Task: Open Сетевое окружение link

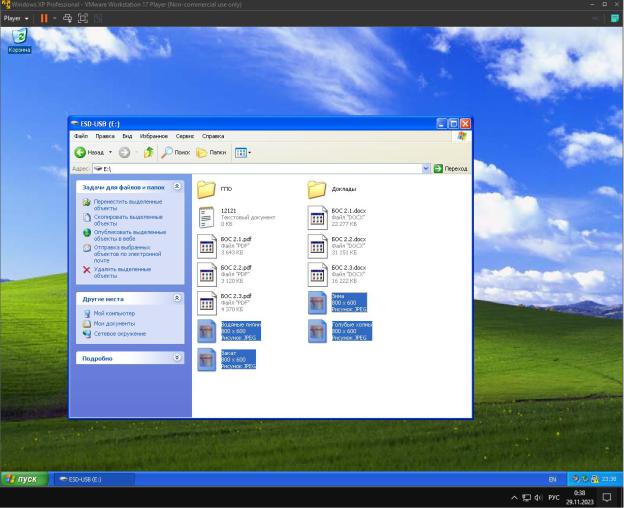Action: 120,334
